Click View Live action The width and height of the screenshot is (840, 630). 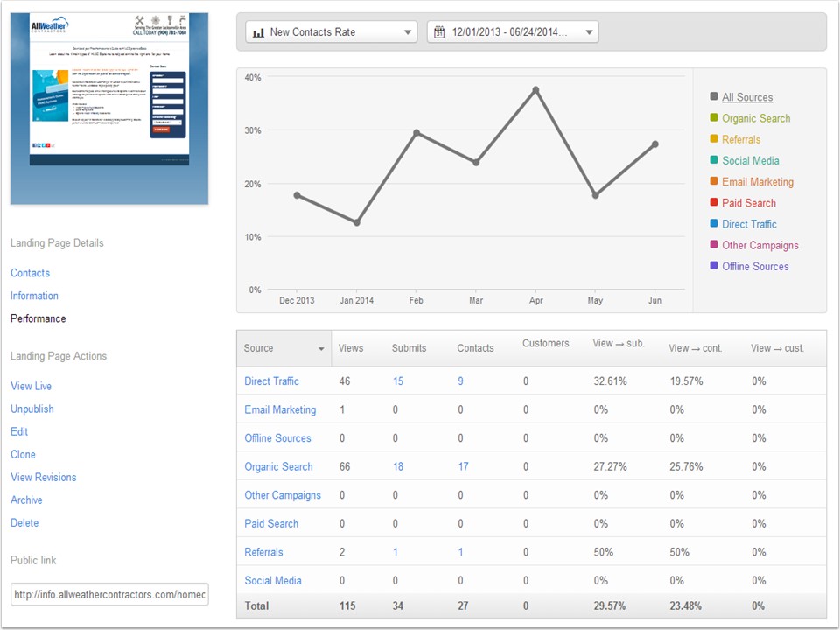click(x=31, y=386)
